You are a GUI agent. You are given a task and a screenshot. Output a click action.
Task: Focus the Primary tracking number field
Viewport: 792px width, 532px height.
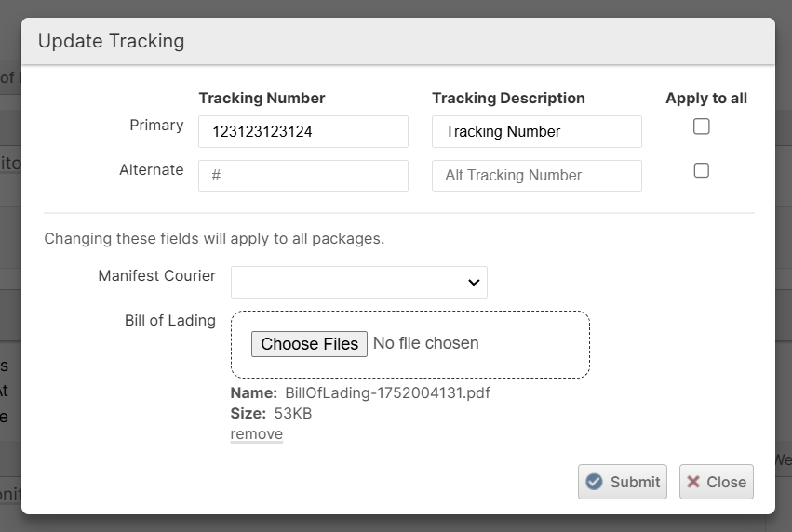302,131
